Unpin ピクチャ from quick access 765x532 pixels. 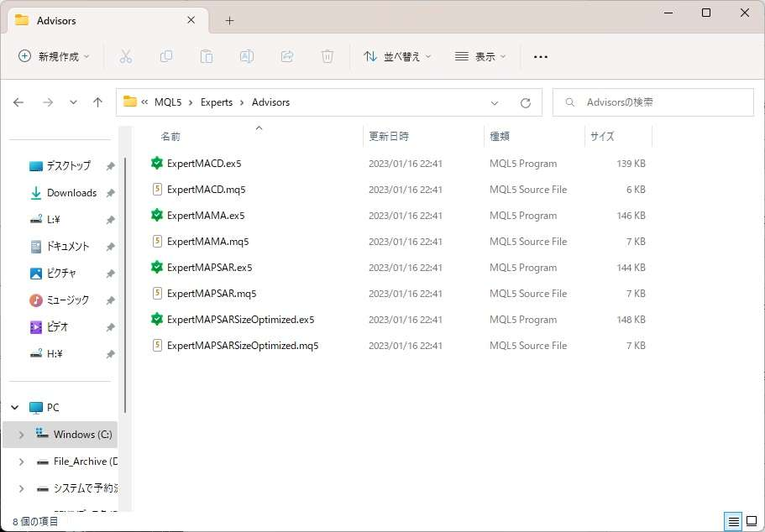point(110,274)
